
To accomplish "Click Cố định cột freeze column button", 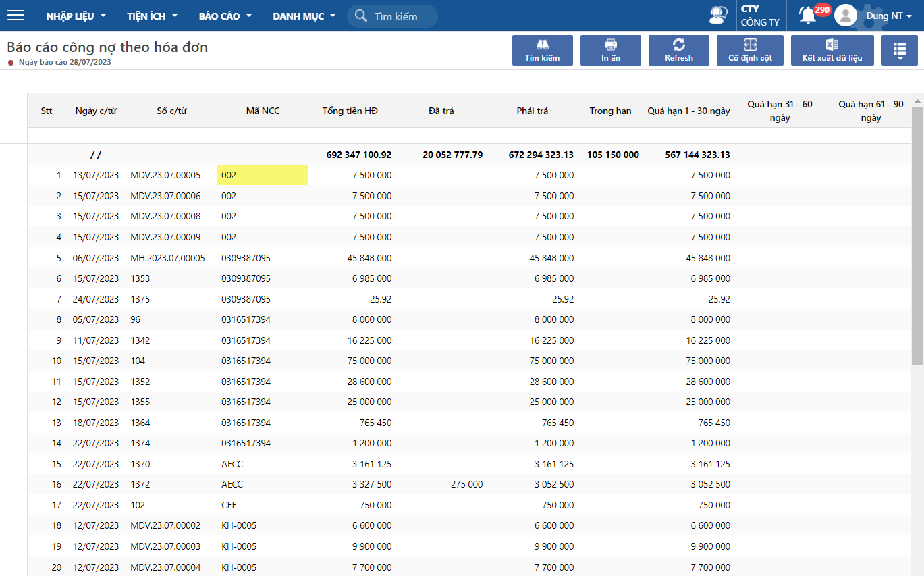I will 750,51.
